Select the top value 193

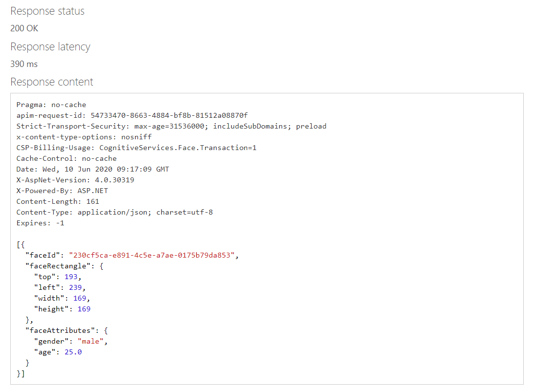[x=71, y=277]
